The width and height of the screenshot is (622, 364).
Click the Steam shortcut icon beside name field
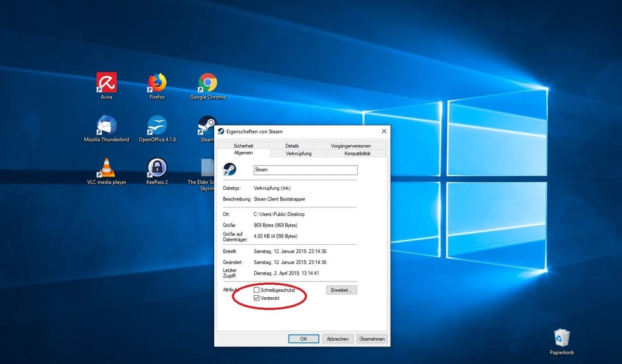point(229,169)
